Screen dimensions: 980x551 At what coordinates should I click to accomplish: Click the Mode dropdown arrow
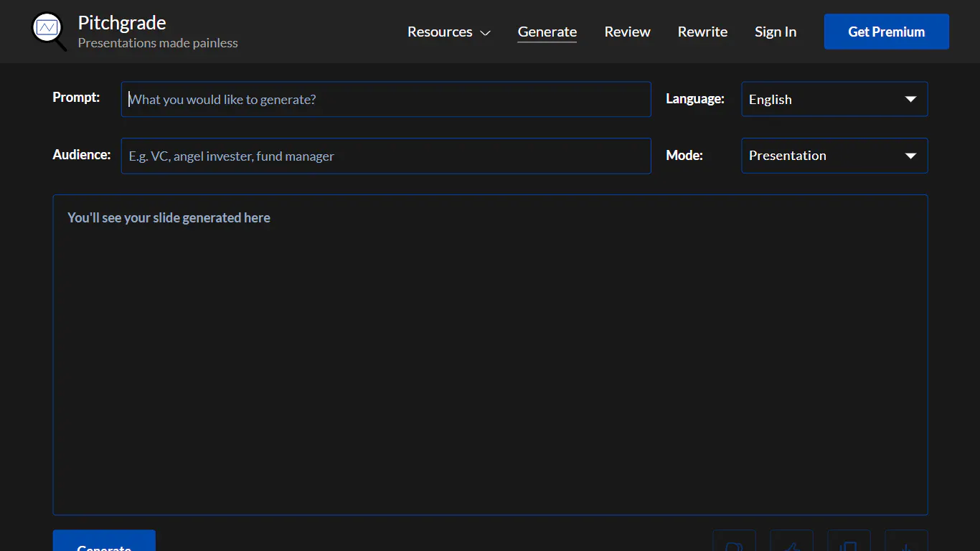[x=911, y=156]
